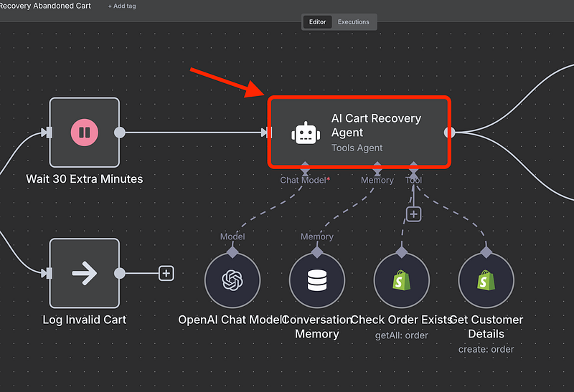This screenshot has width=574, height=392.
Task: Switch to the Editor tab
Action: (x=317, y=22)
